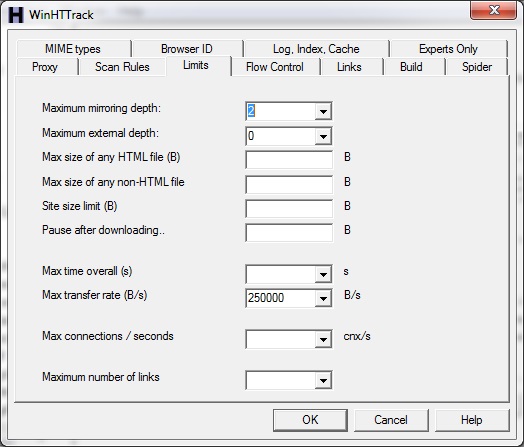Open the Max transfer rate dropdown

point(323,298)
